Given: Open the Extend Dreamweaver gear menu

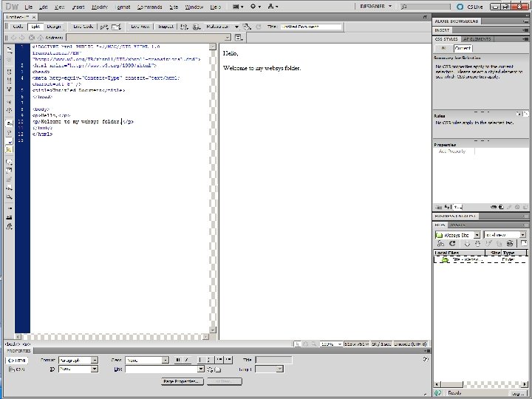Looking at the screenshot, I should coord(255,7).
